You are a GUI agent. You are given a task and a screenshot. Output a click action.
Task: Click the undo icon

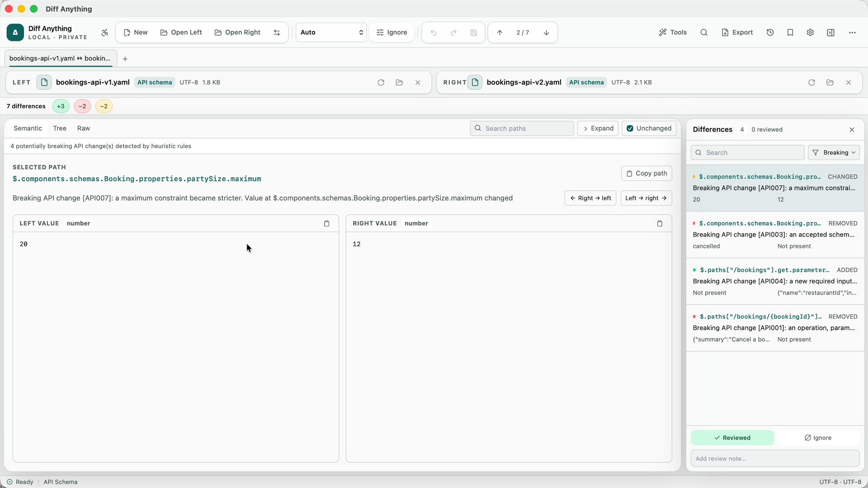(x=434, y=33)
